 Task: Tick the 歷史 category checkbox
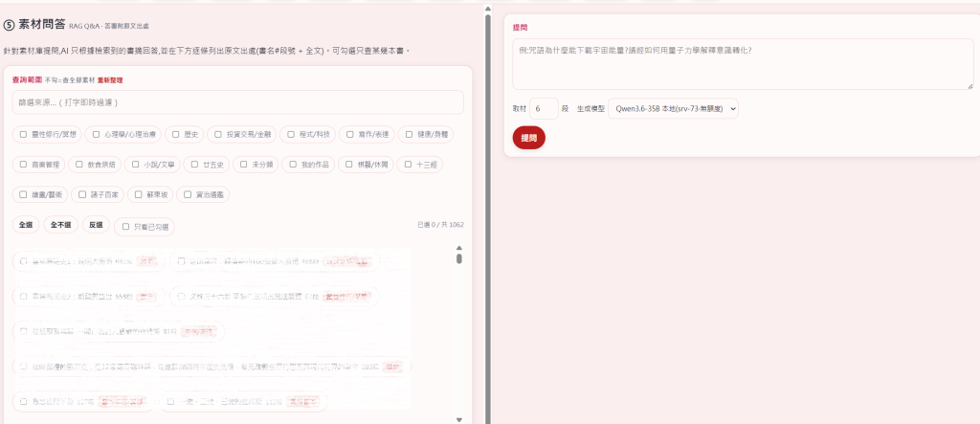pyautogui.click(x=176, y=134)
